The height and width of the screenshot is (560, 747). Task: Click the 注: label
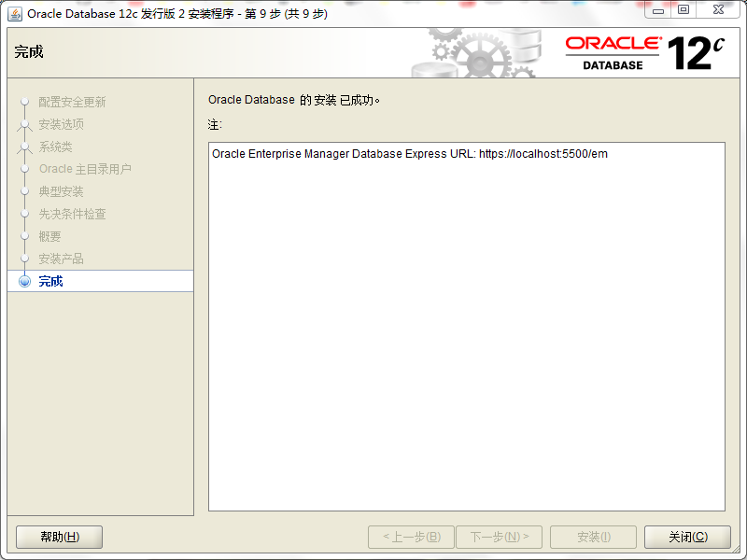[x=215, y=125]
